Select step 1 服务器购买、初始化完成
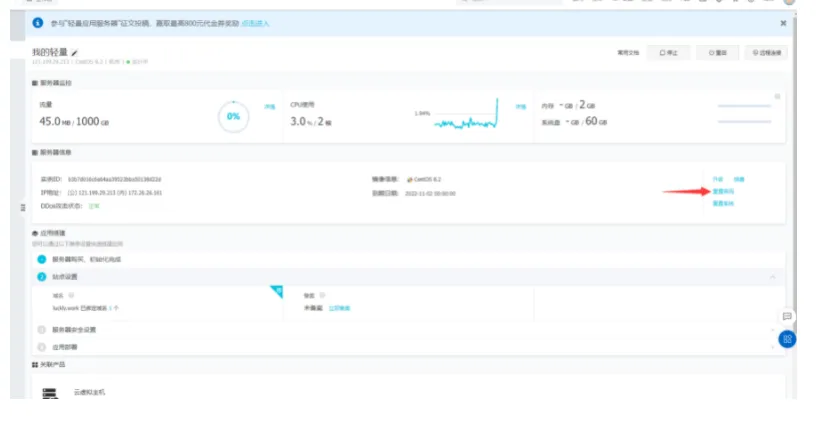 (87, 260)
